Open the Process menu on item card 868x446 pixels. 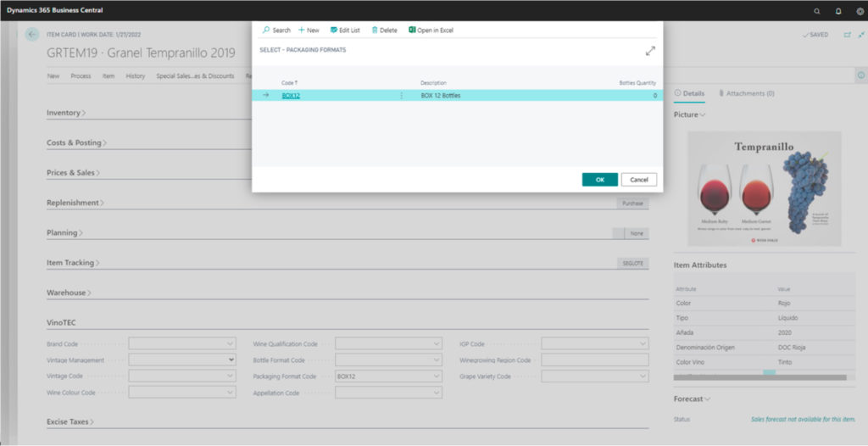81,76
